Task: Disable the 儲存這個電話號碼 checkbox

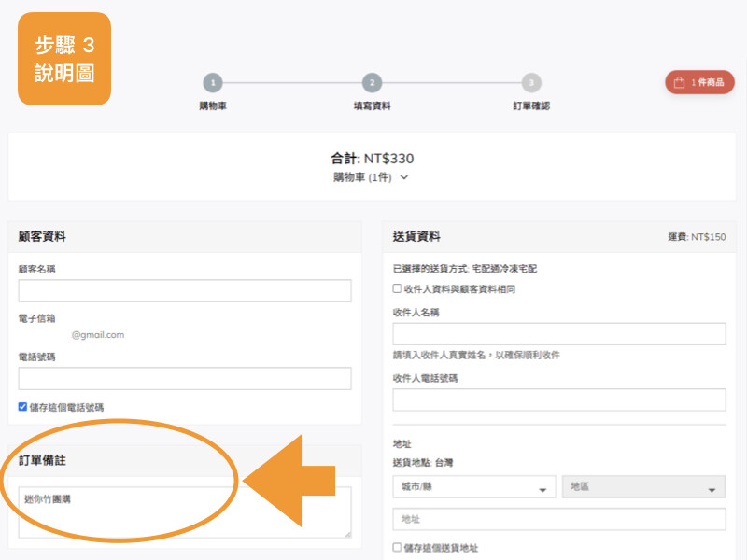Action: click(23, 406)
